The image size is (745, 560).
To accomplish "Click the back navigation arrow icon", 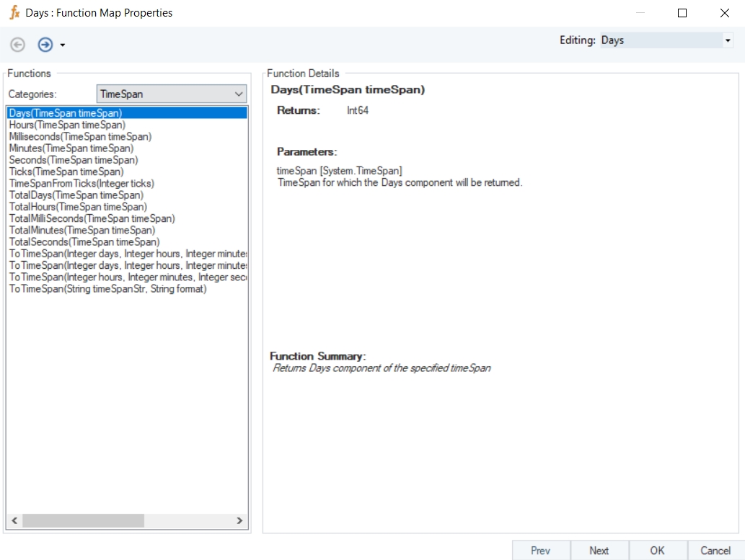I will [18, 45].
